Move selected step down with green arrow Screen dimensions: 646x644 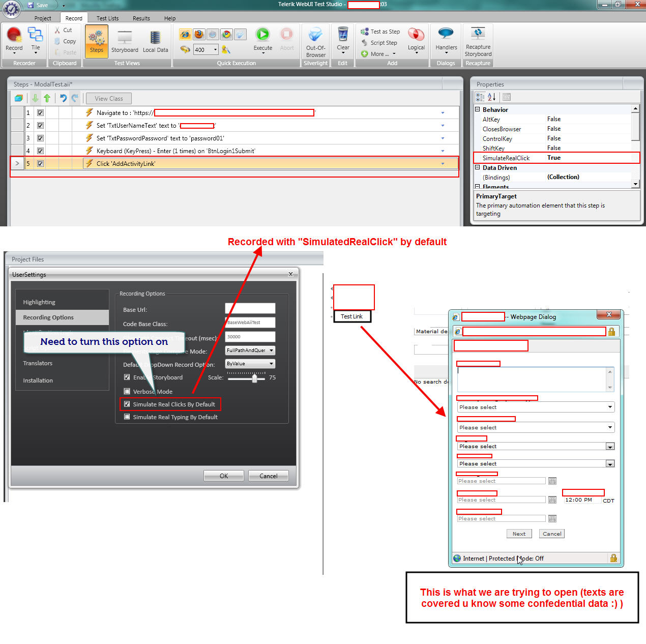point(35,98)
